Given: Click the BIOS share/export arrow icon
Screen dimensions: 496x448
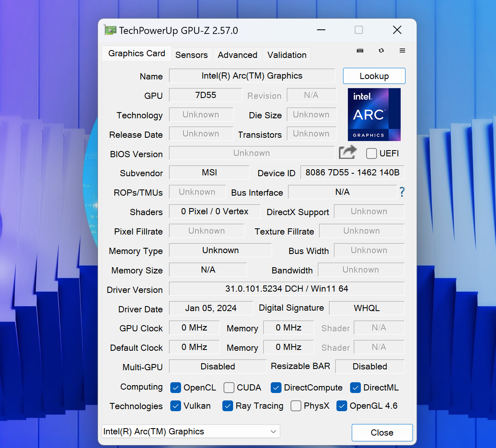Looking at the screenshot, I should tap(348, 153).
